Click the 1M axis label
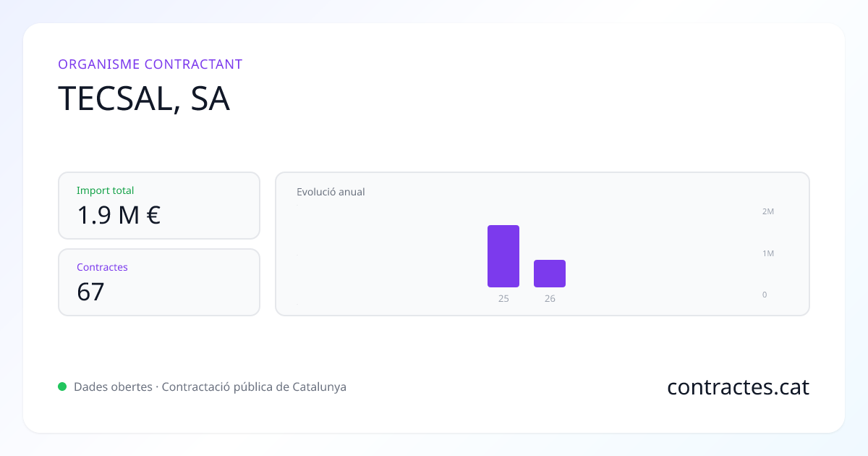Viewport: 868px width, 456px height. click(x=768, y=253)
